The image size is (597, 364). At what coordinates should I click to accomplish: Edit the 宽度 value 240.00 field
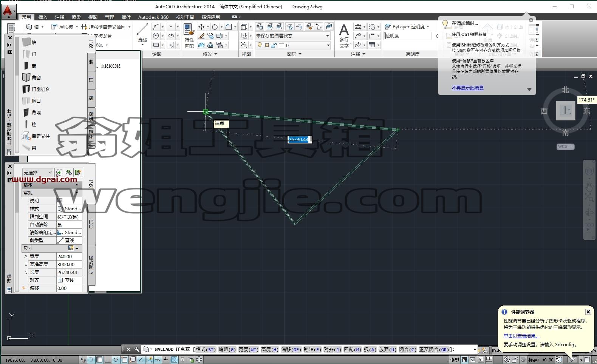[x=69, y=256]
